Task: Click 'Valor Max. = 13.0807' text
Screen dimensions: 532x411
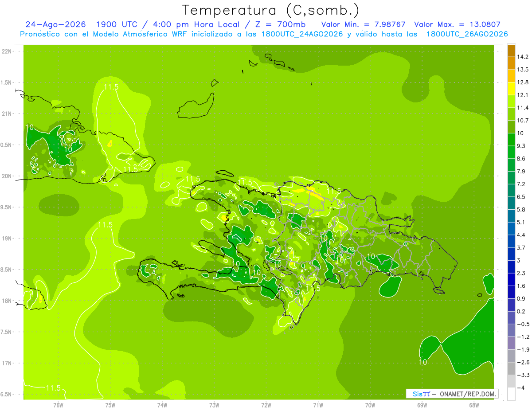Action: click(458, 24)
